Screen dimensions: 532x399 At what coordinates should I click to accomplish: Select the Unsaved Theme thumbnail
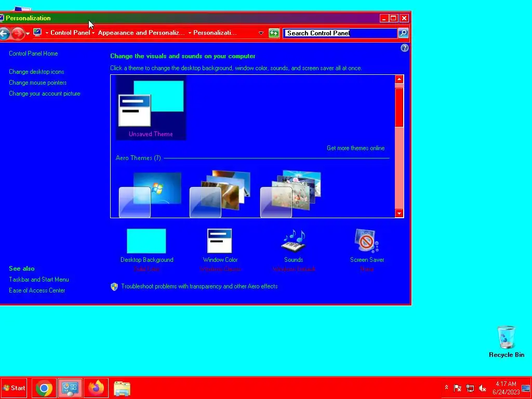(x=151, y=108)
